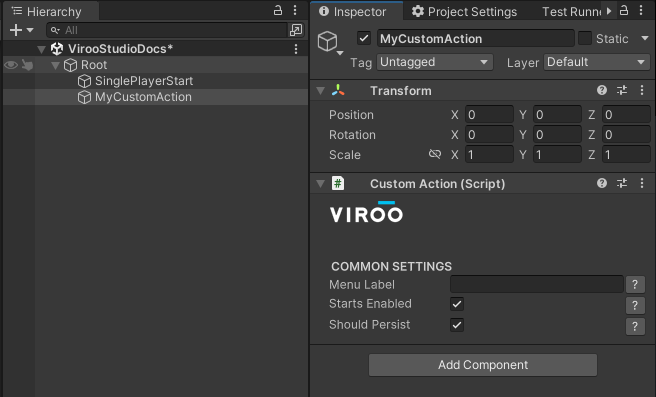Collapse Custom Action script component
Screen dimensions: 656x397
tap(320, 184)
